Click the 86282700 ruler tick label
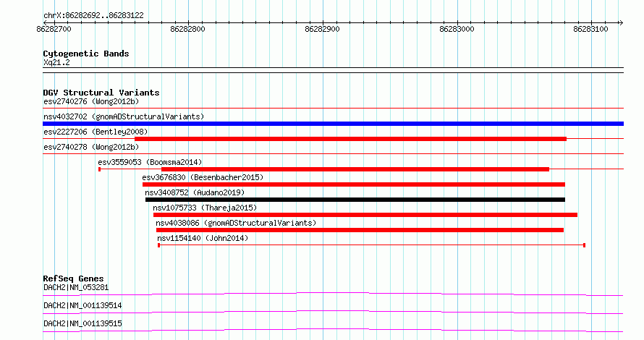The width and height of the screenshot is (644, 340). click(54, 29)
